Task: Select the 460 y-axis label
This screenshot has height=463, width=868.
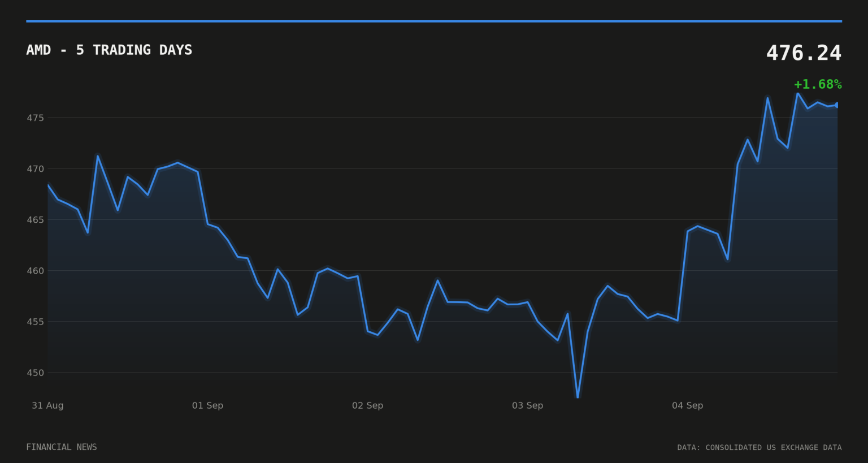Action: click(35, 271)
